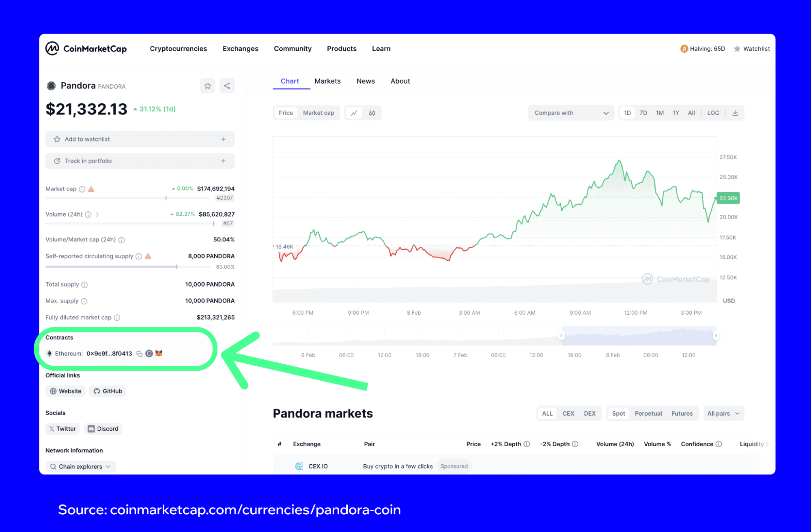This screenshot has height=532, width=811.
Task: Click the shield icon beside the contract address
Action: (149, 354)
